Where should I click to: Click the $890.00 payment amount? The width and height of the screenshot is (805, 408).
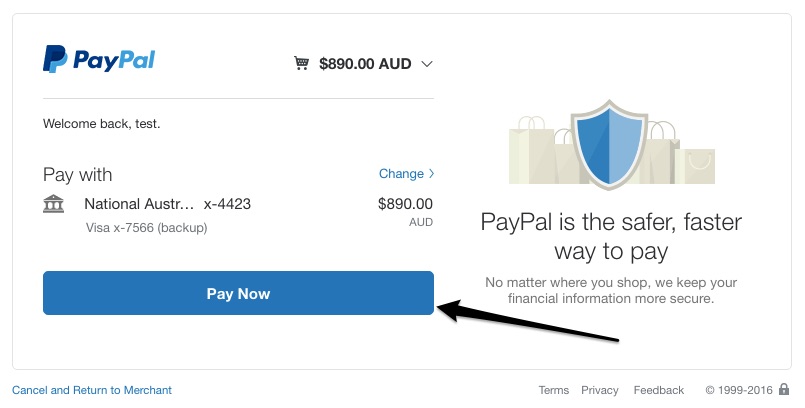(405, 204)
